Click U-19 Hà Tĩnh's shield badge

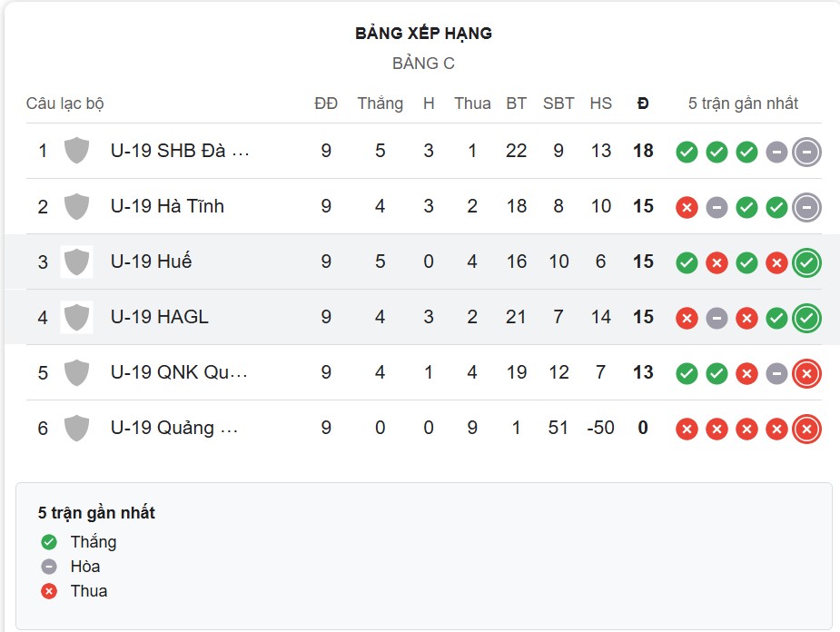click(76, 206)
